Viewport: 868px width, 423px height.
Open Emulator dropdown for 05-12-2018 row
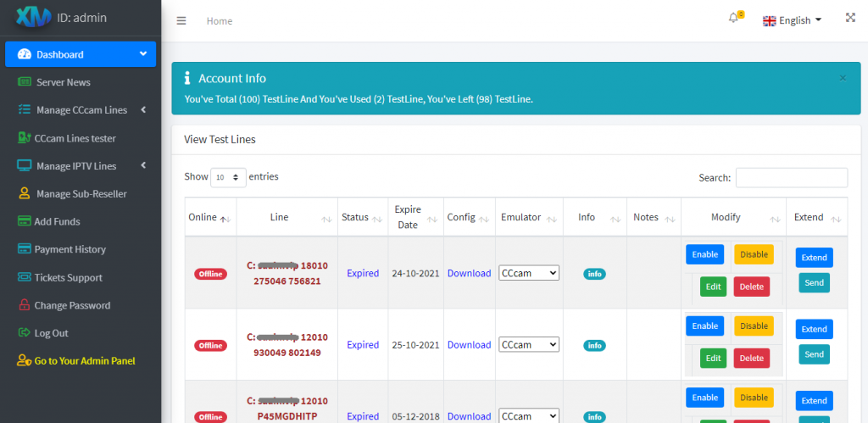(529, 416)
